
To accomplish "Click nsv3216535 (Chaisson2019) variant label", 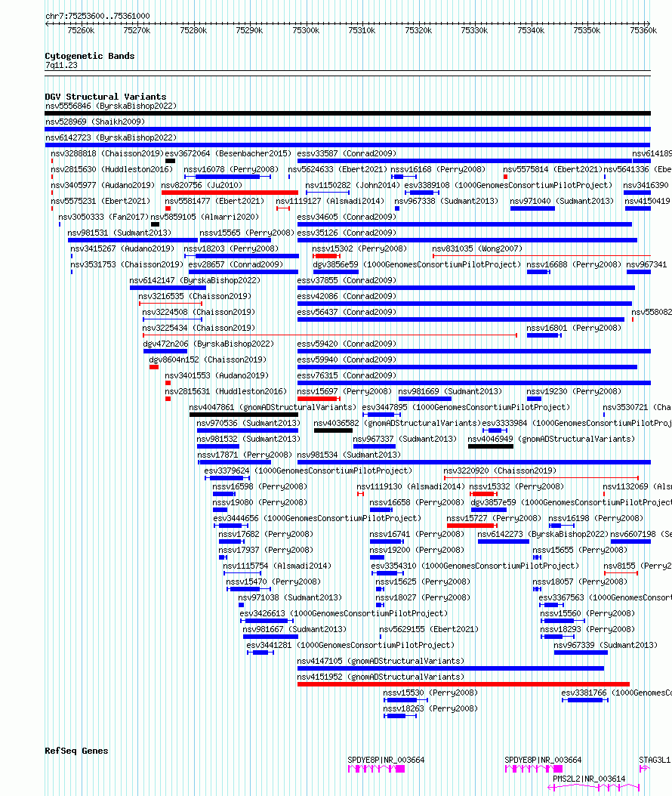I will tap(195, 296).
